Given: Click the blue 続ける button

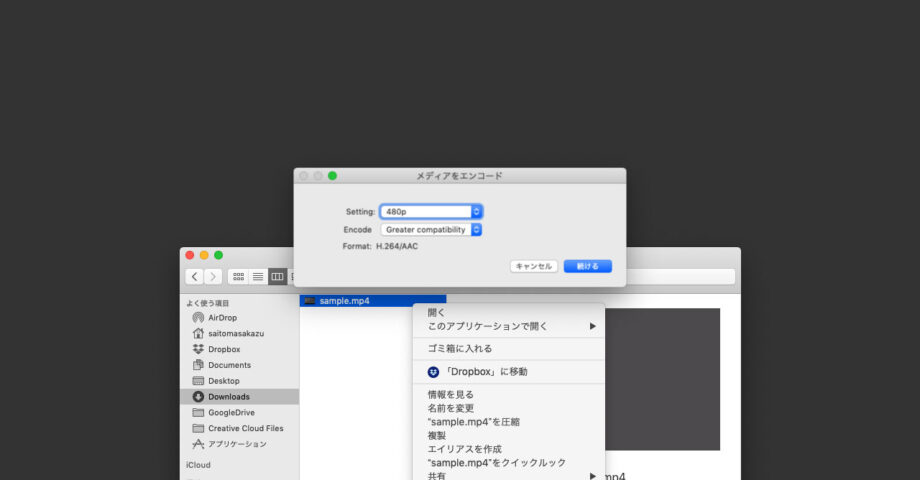Looking at the screenshot, I should (587, 266).
